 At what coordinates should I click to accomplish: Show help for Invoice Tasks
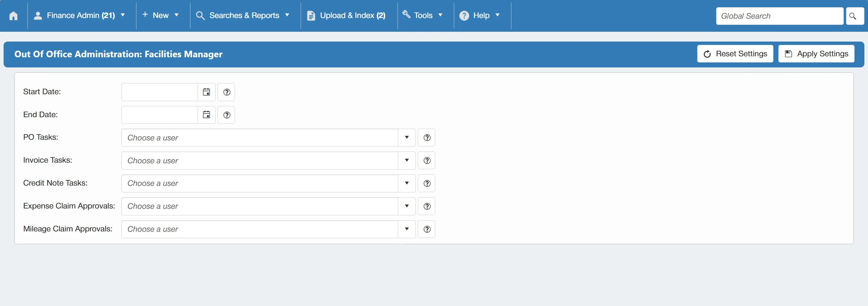(427, 160)
